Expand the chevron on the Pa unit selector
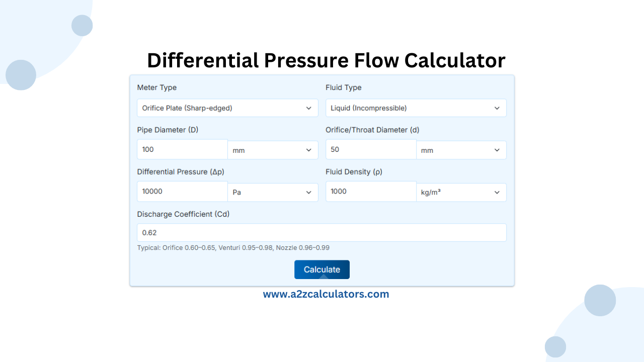Viewport: 644px width, 362px height. click(x=309, y=192)
